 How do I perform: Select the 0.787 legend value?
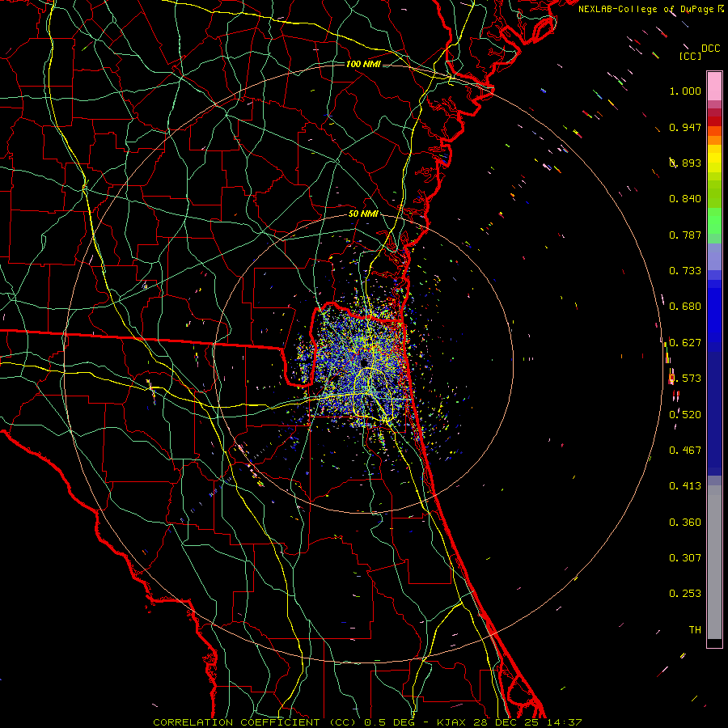(x=685, y=235)
